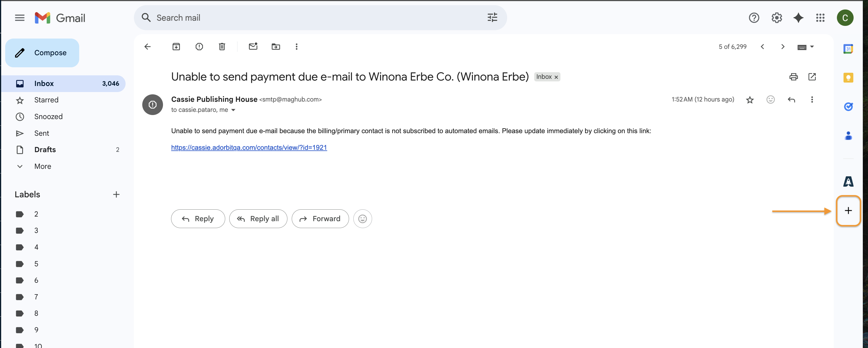
Task: Open the main menu hamburger icon
Action: click(20, 18)
